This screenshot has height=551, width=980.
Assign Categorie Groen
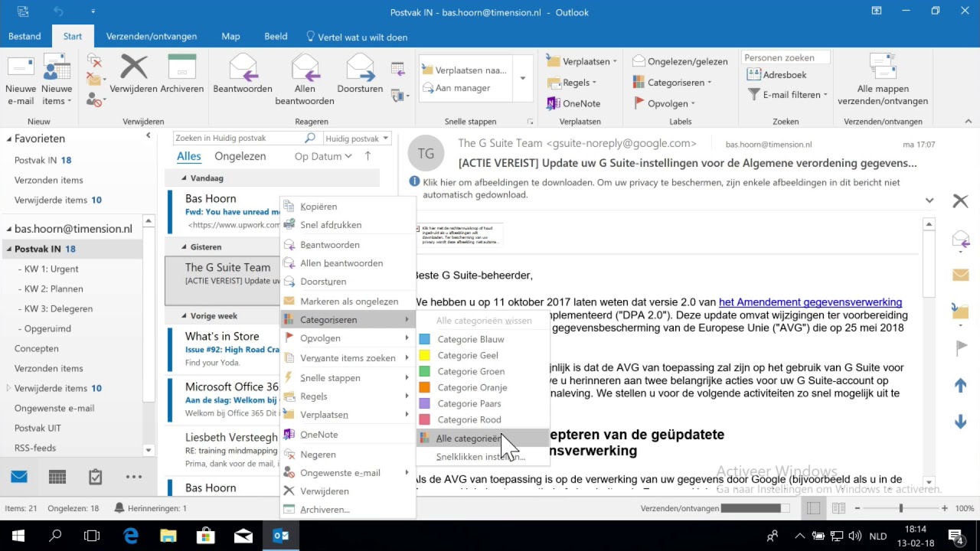click(482, 371)
